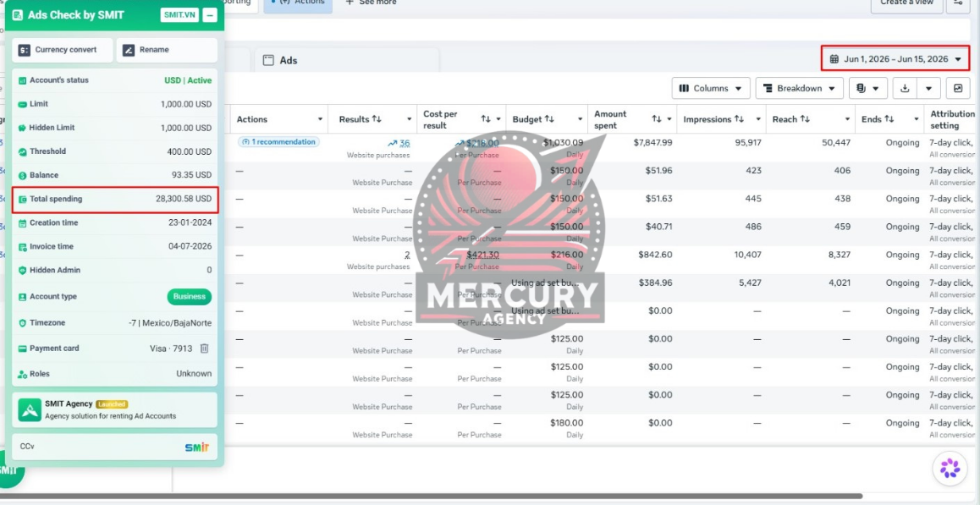Click the Currency convert button

click(63, 50)
